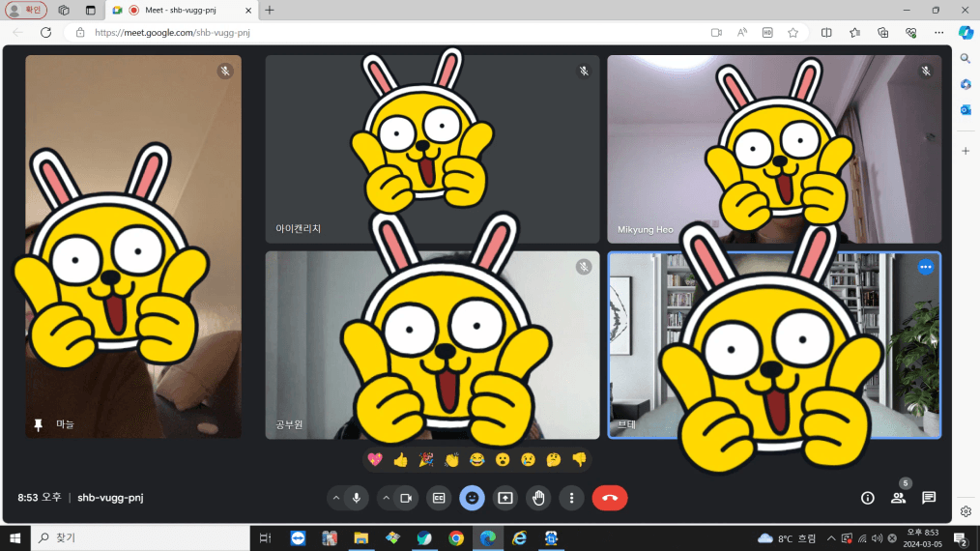Send the thinking face reaction
Image resolution: width=980 pixels, height=551 pixels.
pos(554,460)
